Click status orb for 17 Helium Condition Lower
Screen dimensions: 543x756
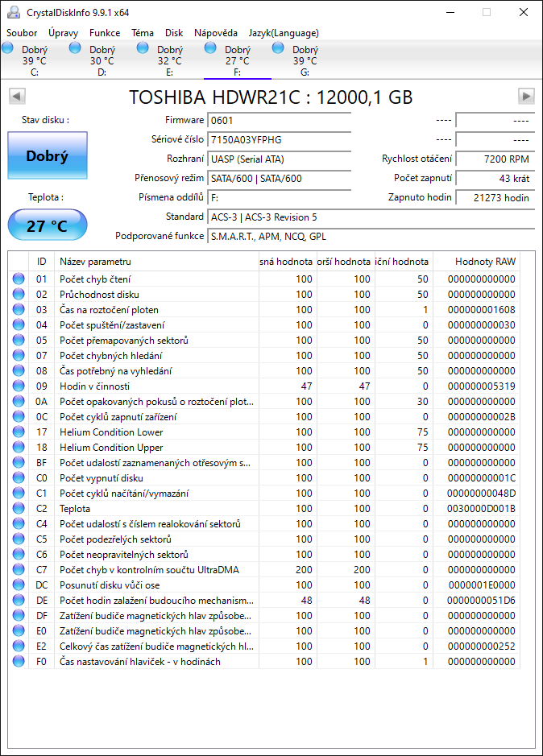pyautogui.click(x=19, y=432)
